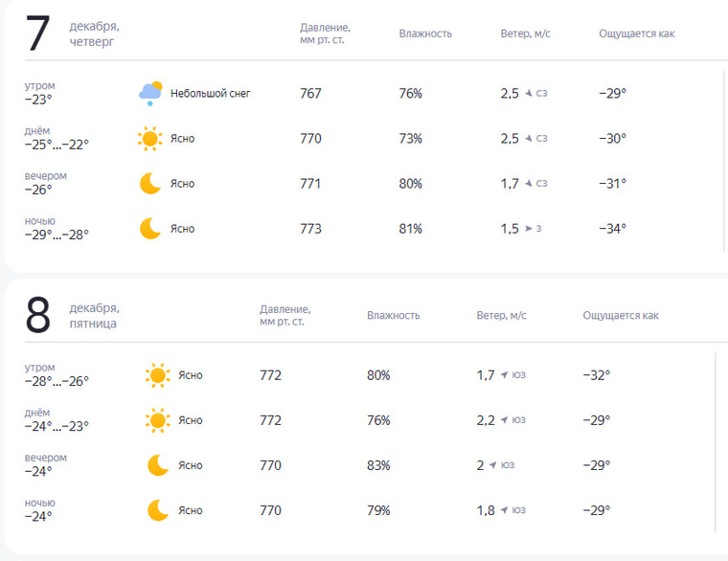
Task: Click the moon icon for December 8 night
Action: pos(158,510)
